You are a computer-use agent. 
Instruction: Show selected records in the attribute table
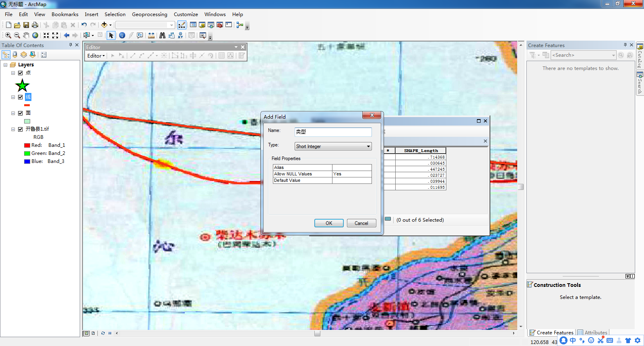click(388, 219)
